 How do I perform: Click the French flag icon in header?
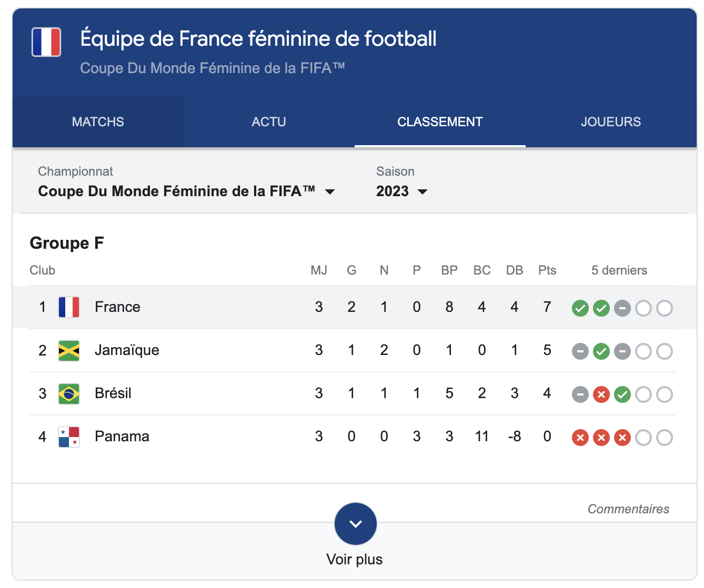click(x=46, y=42)
